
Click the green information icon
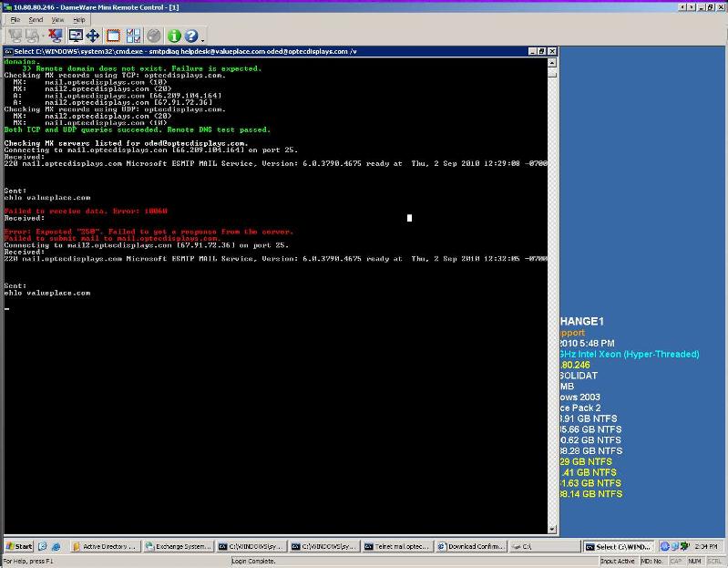click(174, 36)
